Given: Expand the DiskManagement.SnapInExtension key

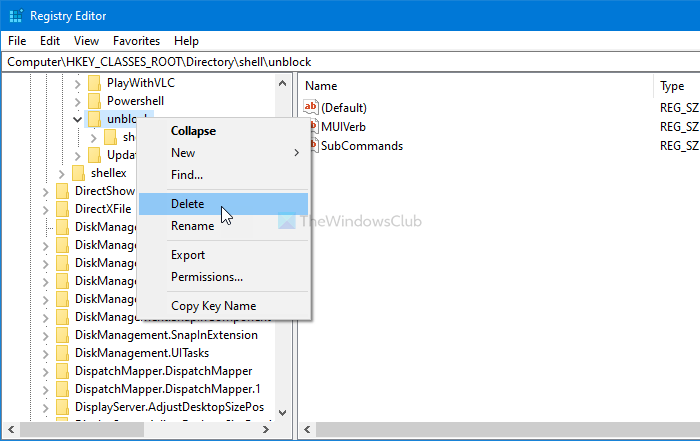Looking at the screenshot, I should point(46,336).
